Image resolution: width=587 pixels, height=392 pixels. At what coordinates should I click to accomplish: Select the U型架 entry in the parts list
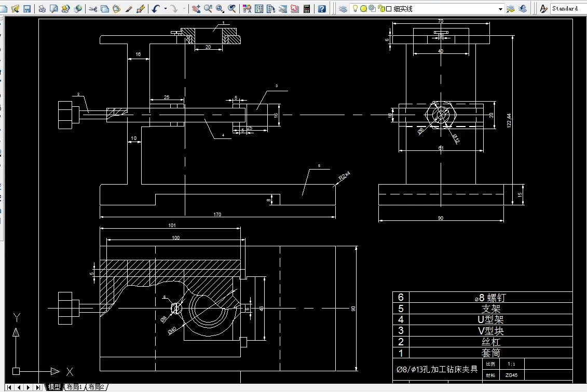pos(491,320)
